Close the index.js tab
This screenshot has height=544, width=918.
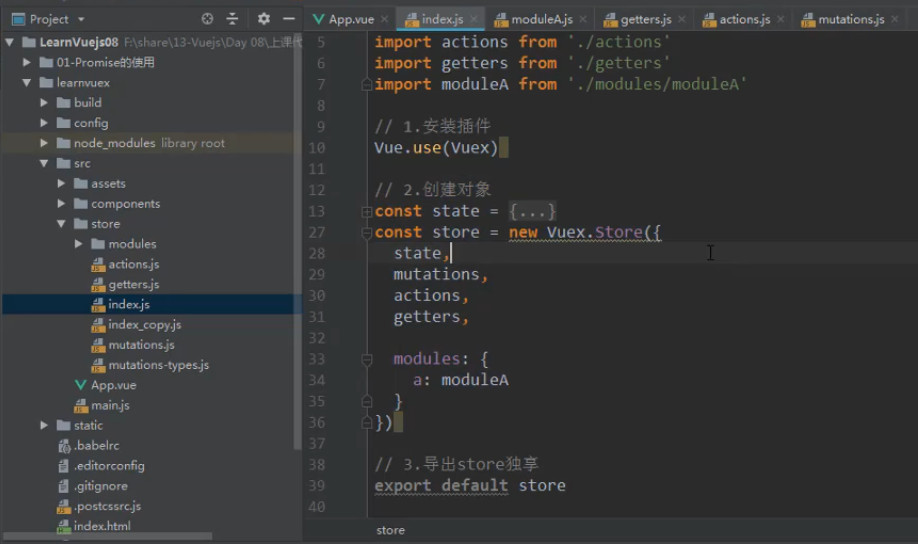point(474,19)
